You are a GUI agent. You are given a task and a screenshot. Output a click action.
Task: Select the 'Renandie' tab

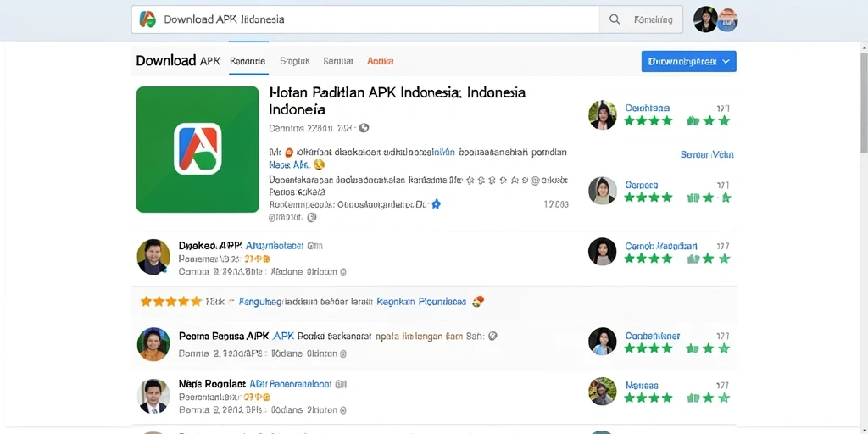(248, 61)
